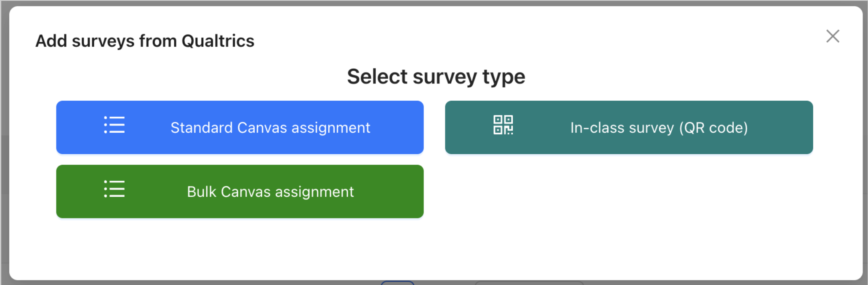Click the 'Bulk Canvas assignment' label text
The image size is (868, 285).
click(x=270, y=192)
